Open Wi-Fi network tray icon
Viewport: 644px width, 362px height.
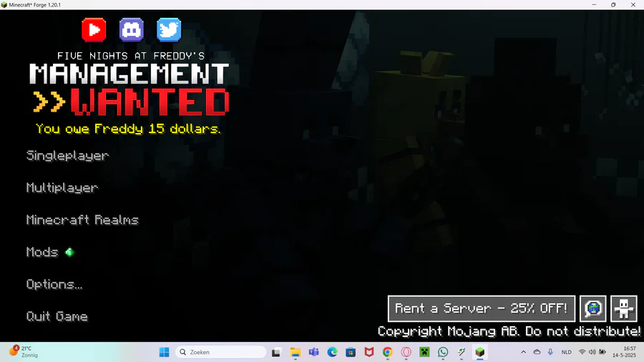(x=582, y=352)
